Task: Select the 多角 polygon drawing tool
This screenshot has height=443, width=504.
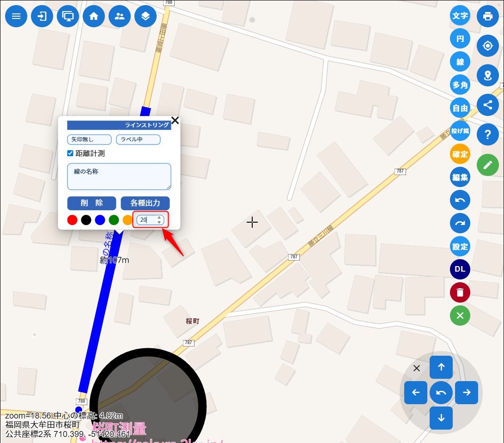Action: [x=460, y=85]
